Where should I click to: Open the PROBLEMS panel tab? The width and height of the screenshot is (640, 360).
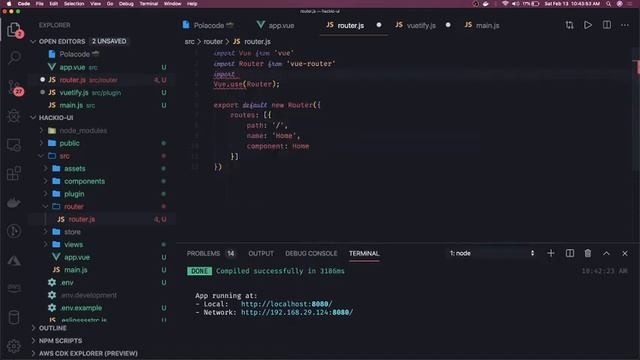click(x=203, y=253)
